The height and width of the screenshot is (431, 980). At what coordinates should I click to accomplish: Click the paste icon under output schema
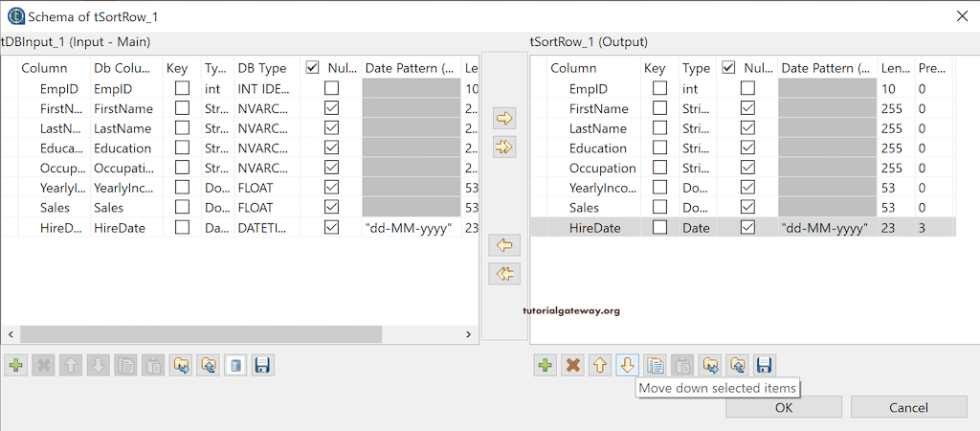682,365
